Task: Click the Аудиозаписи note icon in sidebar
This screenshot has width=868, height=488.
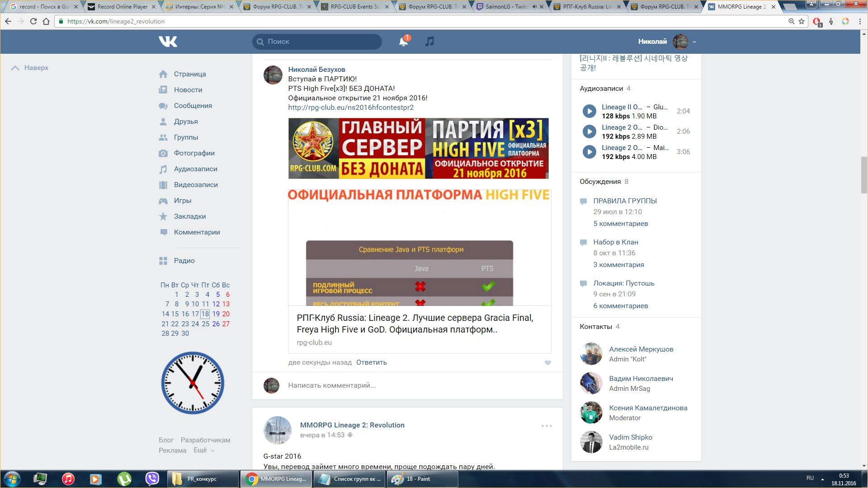Action: pyautogui.click(x=163, y=169)
